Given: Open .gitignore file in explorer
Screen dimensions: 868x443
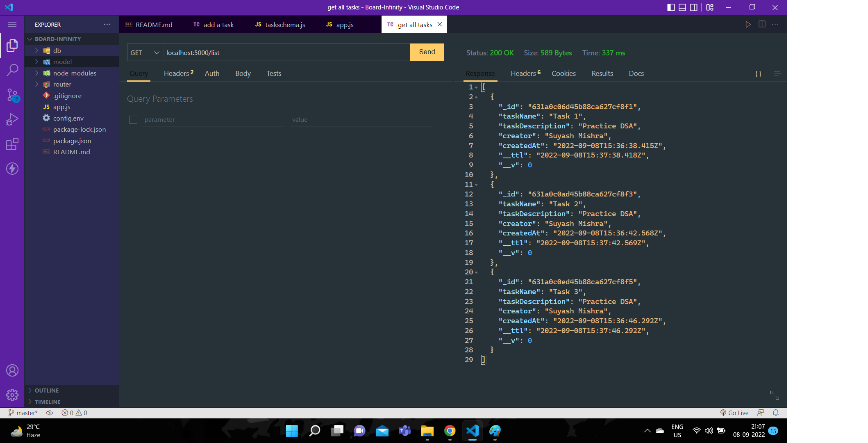Looking at the screenshot, I should click(72, 96).
